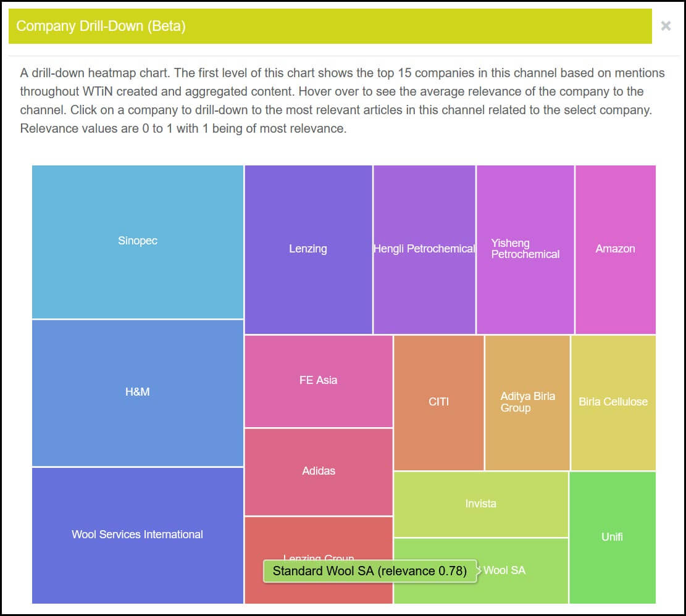
Task: Drill into the Invista tile
Action: [x=481, y=504]
